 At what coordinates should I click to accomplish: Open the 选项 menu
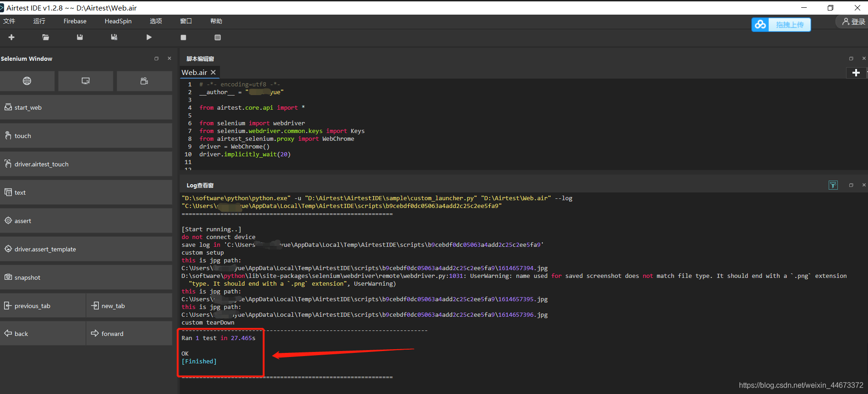(x=156, y=21)
